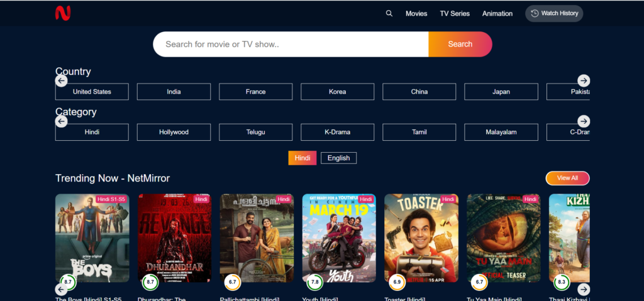Choose the Malayalam category
Image resolution: width=644 pixels, height=301 pixels.
[x=501, y=132]
